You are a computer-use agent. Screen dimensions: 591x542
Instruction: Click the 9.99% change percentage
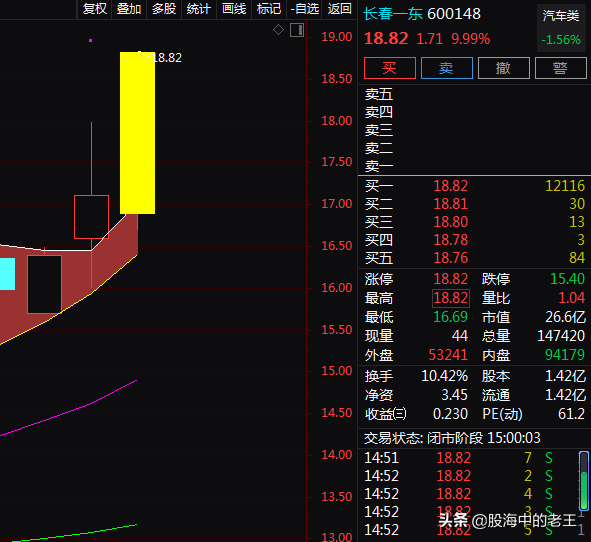click(471, 39)
